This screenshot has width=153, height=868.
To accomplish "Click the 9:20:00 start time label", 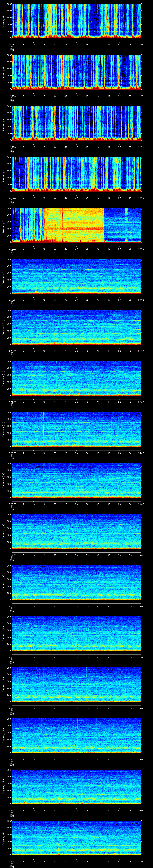I will pos(12,351).
